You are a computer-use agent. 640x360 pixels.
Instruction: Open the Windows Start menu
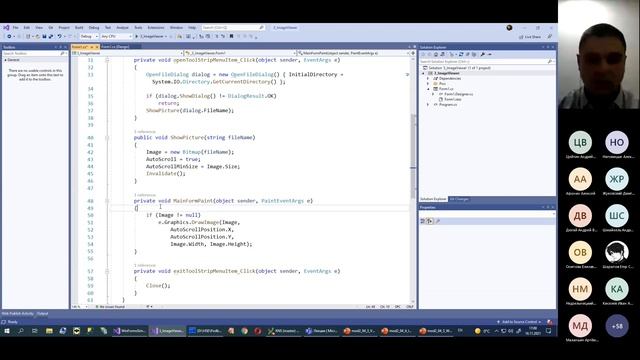(x=7, y=331)
